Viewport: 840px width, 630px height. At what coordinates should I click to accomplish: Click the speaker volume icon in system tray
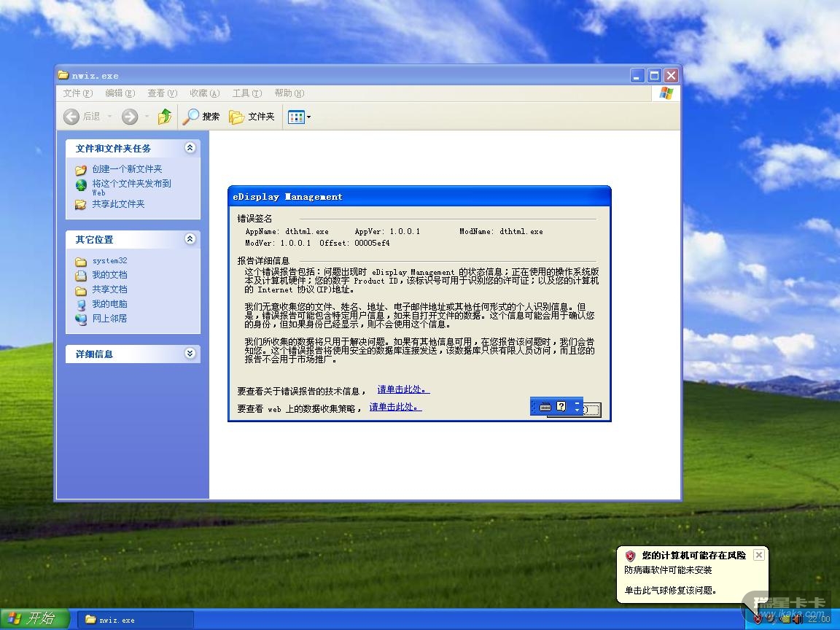click(796, 619)
